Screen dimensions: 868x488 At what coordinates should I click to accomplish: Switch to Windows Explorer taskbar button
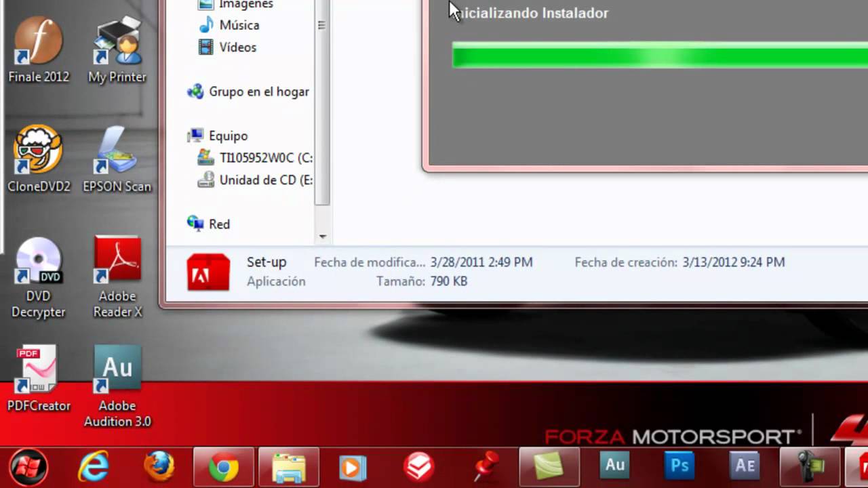pos(289,467)
